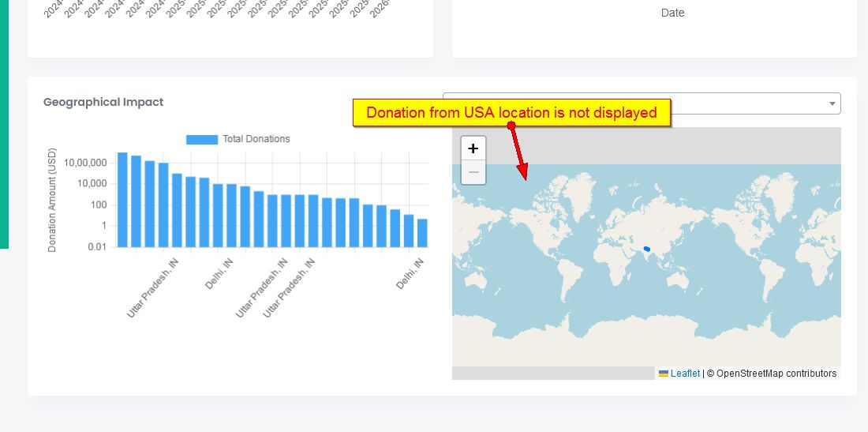
Task: Click the 10,000 y-axis value
Action: (92, 184)
